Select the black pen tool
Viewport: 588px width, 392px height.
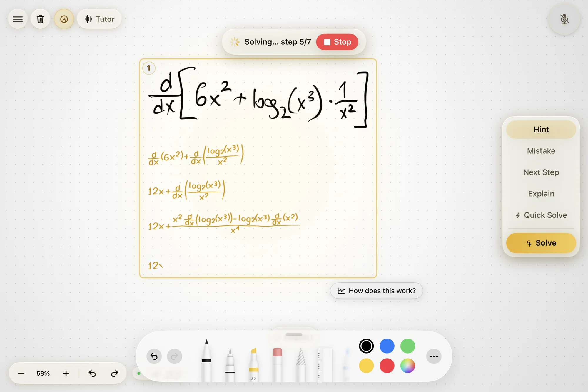(x=206, y=361)
